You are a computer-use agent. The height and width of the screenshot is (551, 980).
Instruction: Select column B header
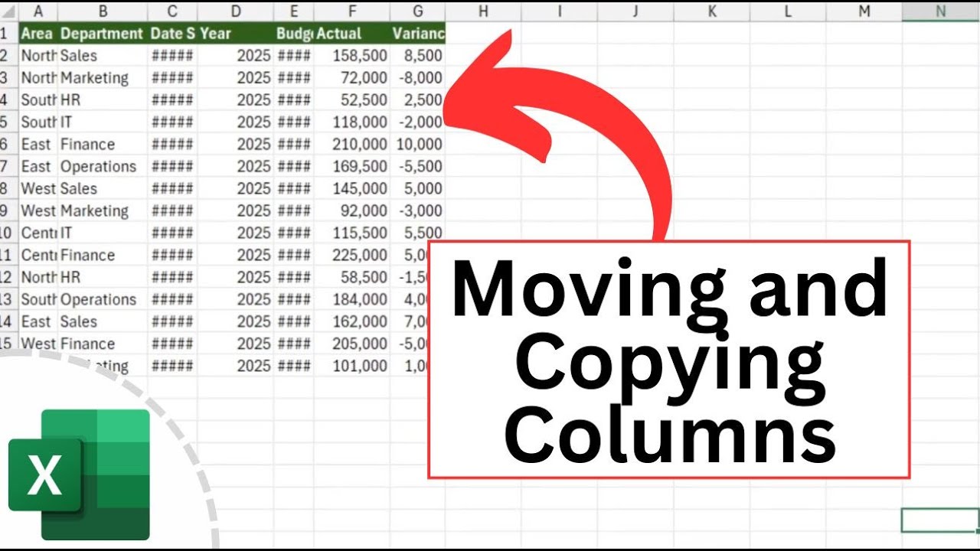[103, 11]
